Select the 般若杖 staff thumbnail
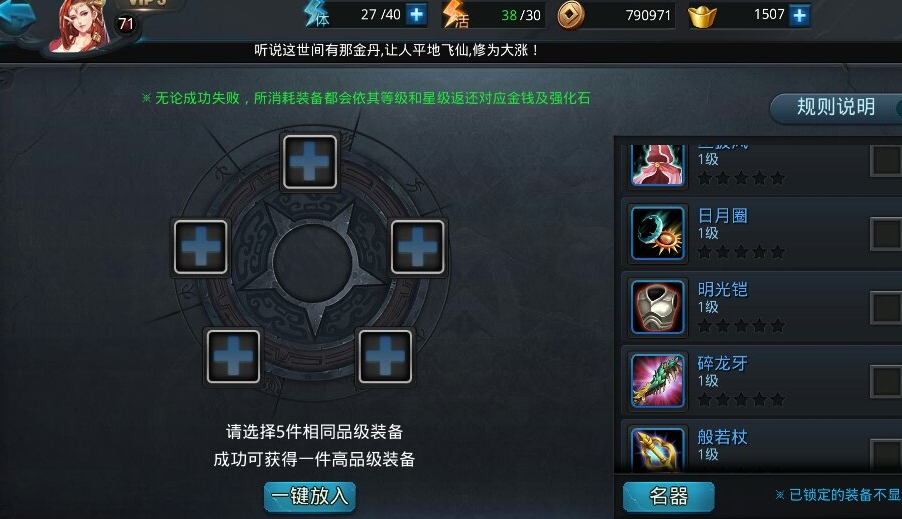The width and height of the screenshot is (902, 519). point(658,449)
